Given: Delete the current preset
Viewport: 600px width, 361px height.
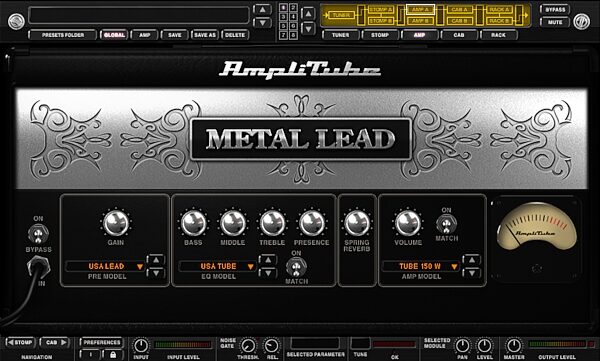Looking at the screenshot, I should [235, 35].
